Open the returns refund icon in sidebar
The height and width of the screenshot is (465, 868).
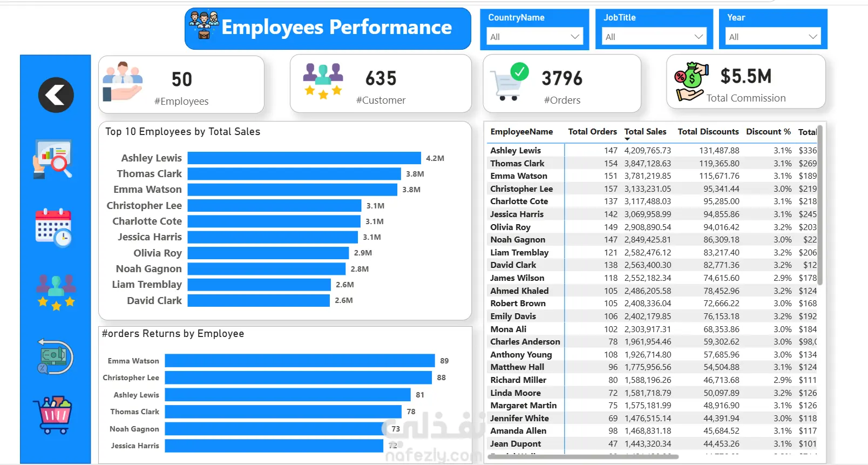(x=55, y=356)
